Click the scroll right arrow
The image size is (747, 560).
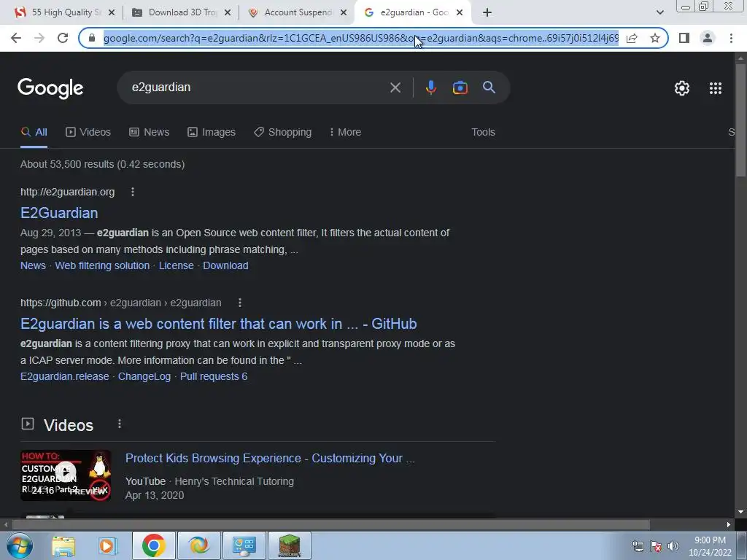pyautogui.click(x=729, y=524)
